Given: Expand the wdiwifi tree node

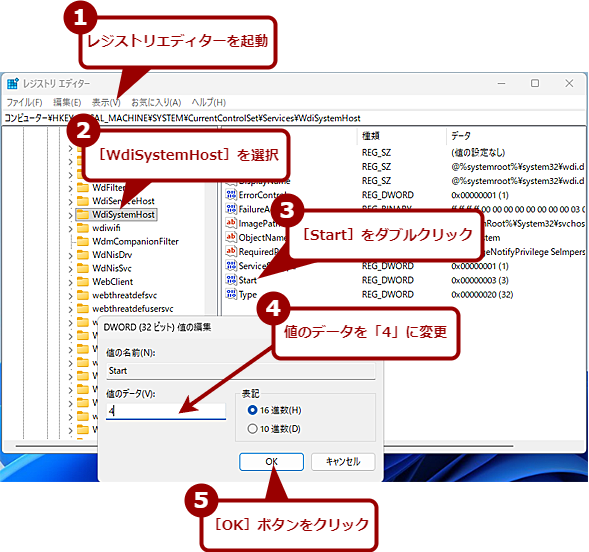Looking at the screenshot, I should click(71, 229).
